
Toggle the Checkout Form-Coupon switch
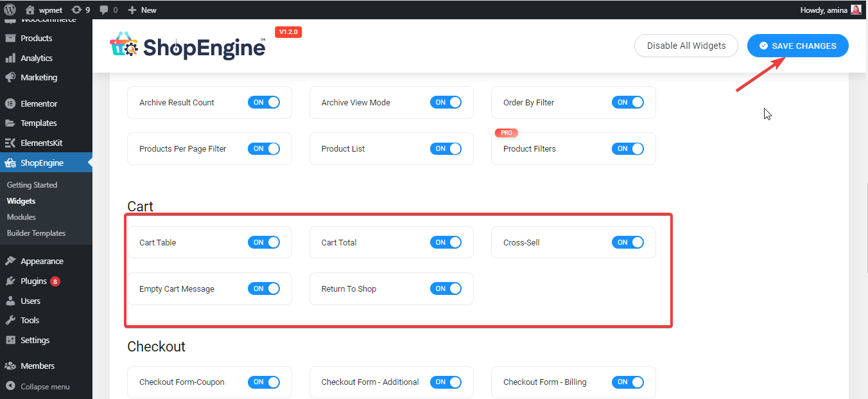click(x=264, y=382)
